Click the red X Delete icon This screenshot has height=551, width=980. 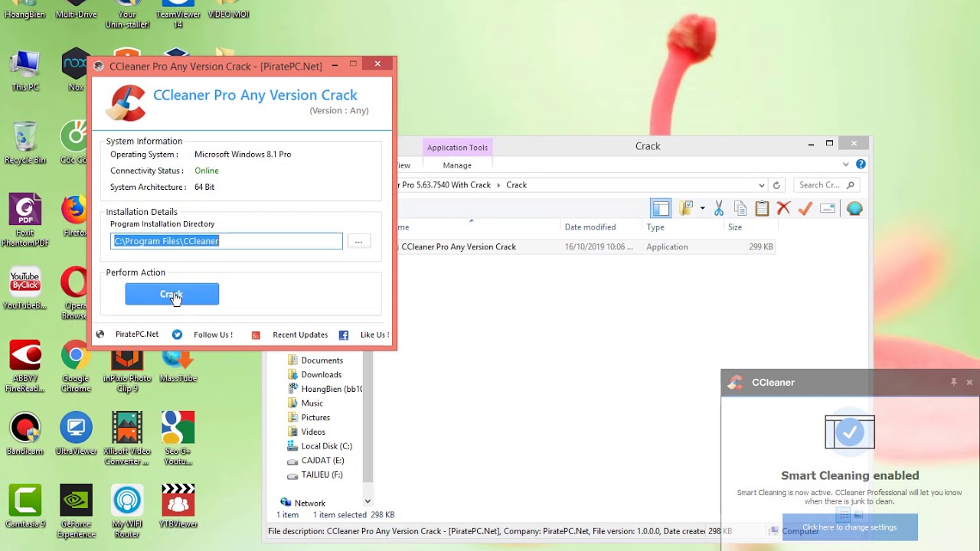coord(783,208)
